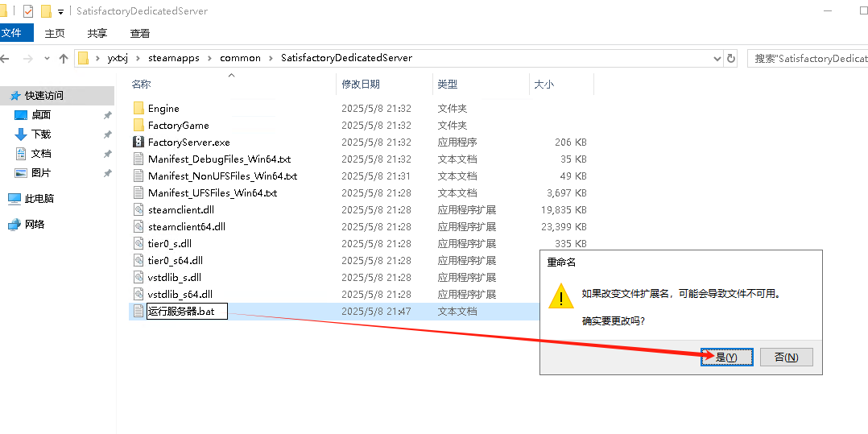868x434 pixels.
Task: Click the 206 KB size cell
Action: point(571,143)
